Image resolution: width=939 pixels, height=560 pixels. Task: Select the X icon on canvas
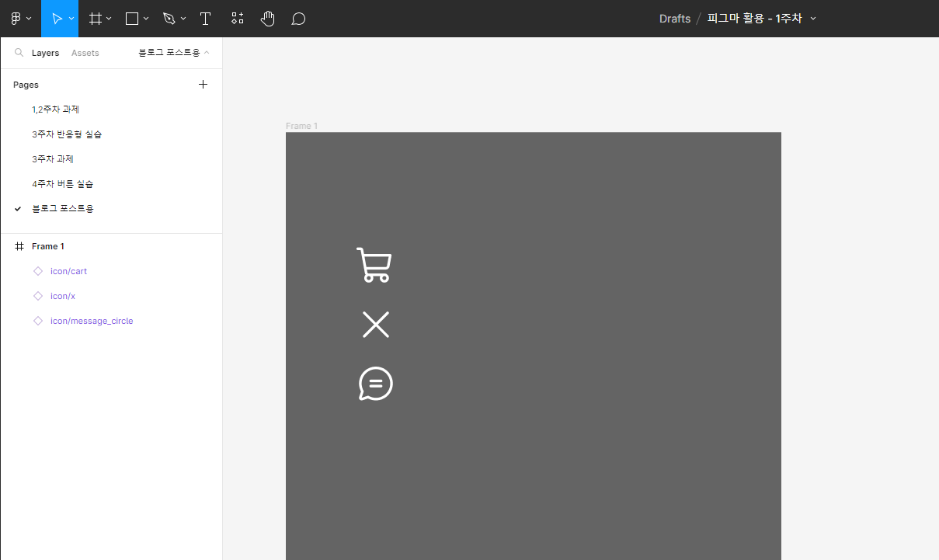[x=376, y=325]
